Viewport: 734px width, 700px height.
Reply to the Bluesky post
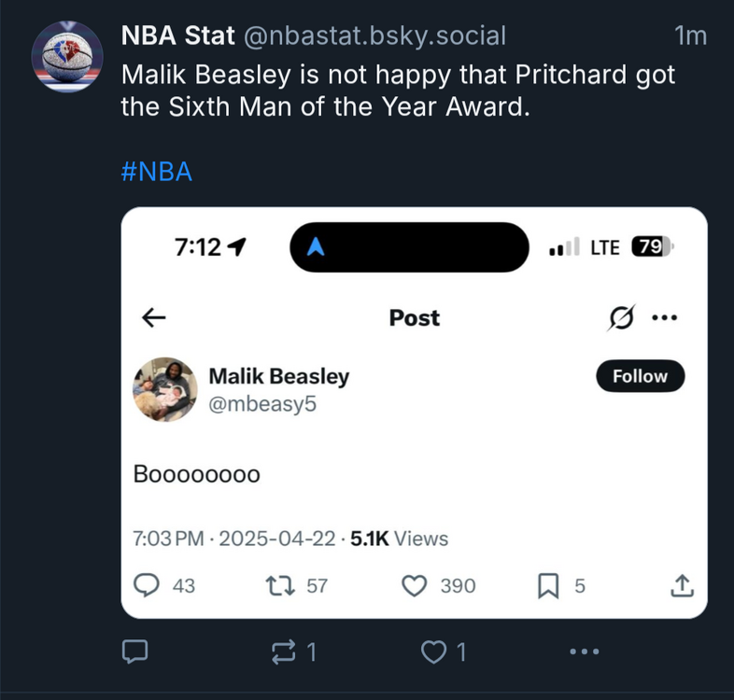[134, 651]
